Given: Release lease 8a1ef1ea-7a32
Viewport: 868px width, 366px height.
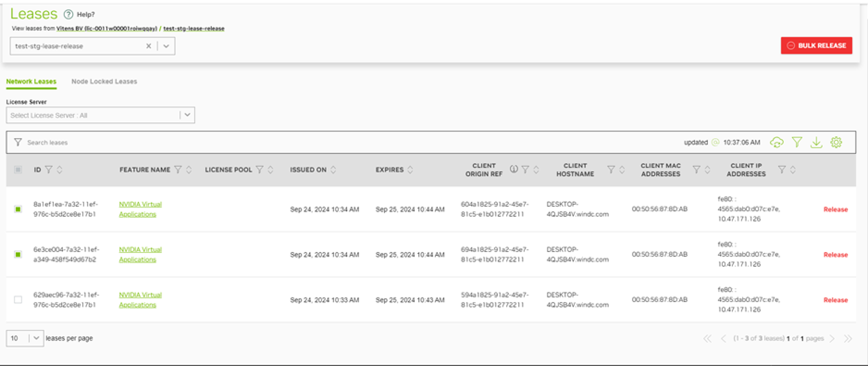Looking at the screenshot, I should pyautogui.click(x=836, y=209).
